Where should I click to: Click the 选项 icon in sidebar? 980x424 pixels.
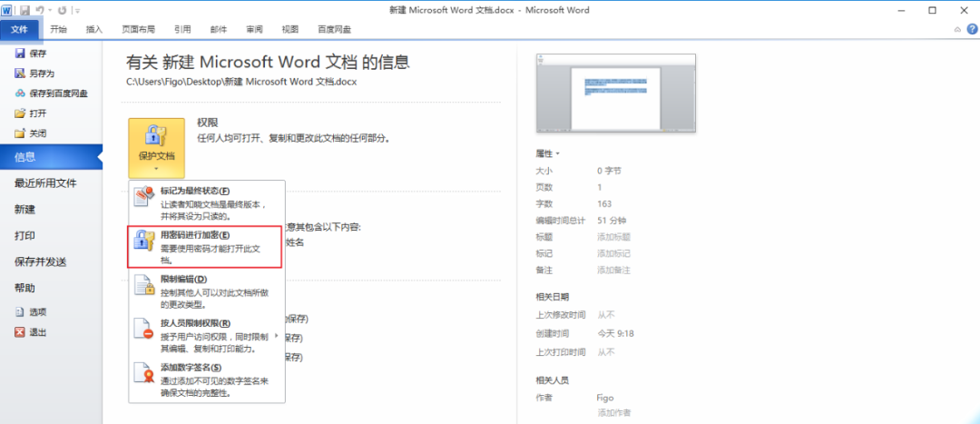(x=20, y=311)
